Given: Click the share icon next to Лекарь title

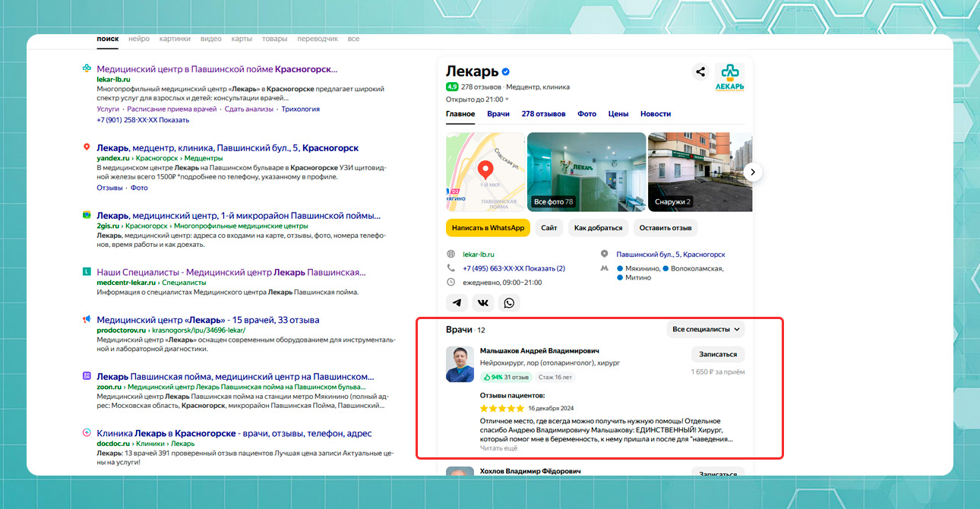Looking at the screenshot, I should (700, 72).
